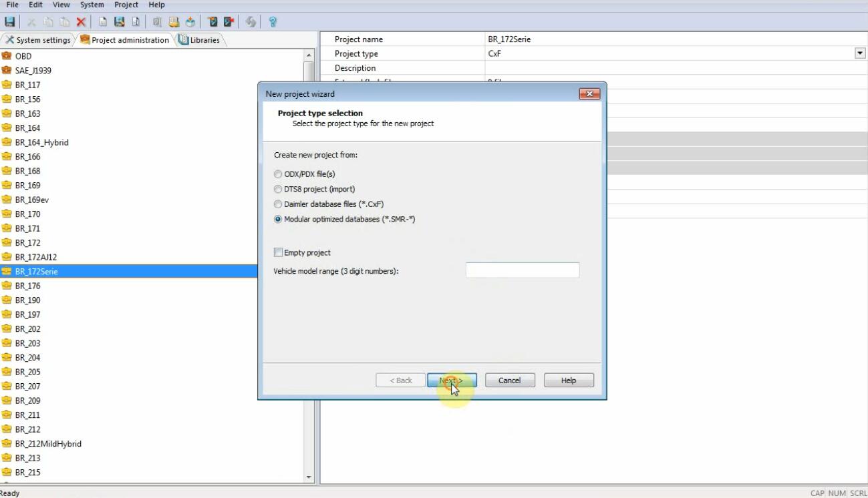The height and width of the screenshot is (498, 868).
Task: Open the Project menu
Action: coord(126,5)
